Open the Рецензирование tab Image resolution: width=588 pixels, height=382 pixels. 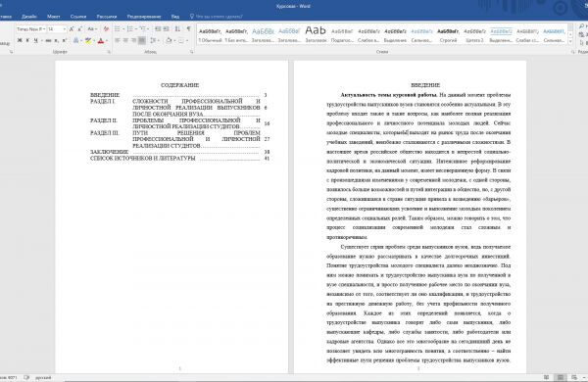tap(144, 17)
